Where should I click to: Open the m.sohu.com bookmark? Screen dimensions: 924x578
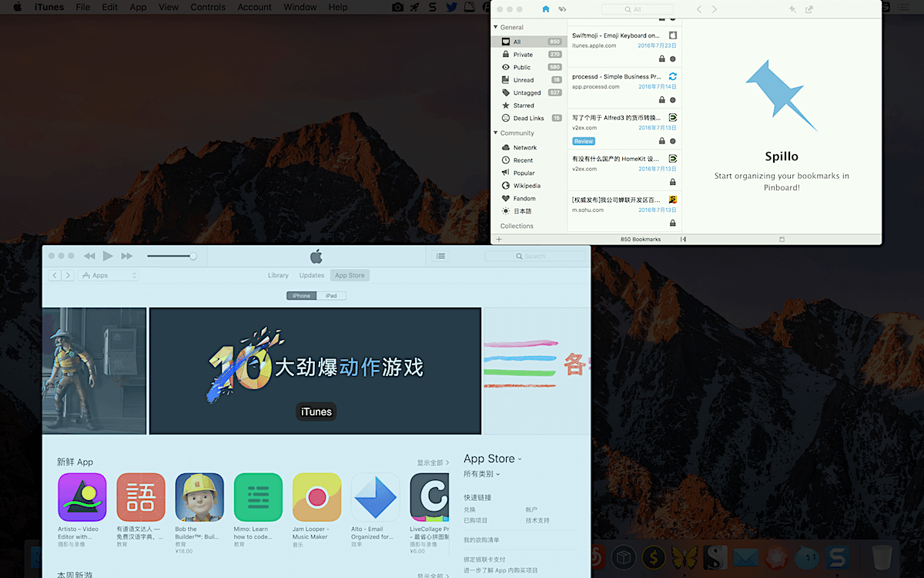pos(624,211)
